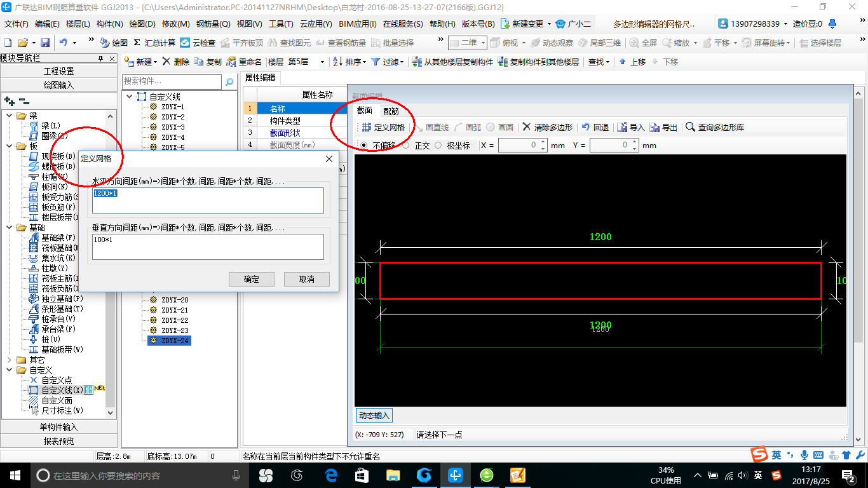Click 全屏 full screen icon

(x=644, y=43)
